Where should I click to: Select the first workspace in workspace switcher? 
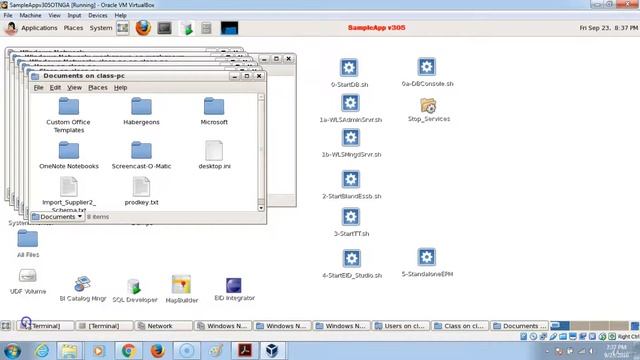[560, 326]
